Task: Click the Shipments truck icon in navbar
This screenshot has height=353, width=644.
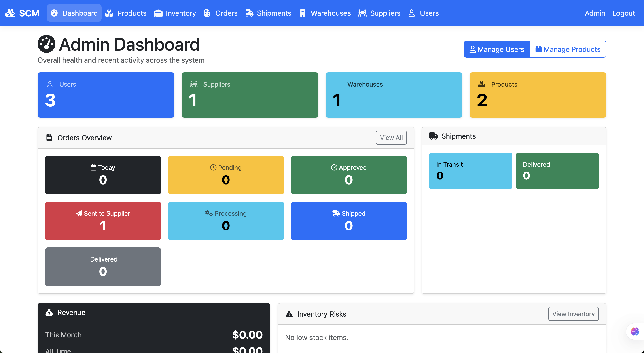Action: pos(249,13)
